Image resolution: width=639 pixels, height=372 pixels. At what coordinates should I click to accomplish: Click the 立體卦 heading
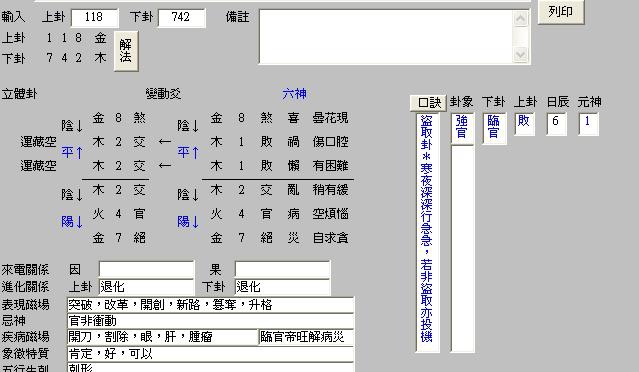tap(19, 94)
